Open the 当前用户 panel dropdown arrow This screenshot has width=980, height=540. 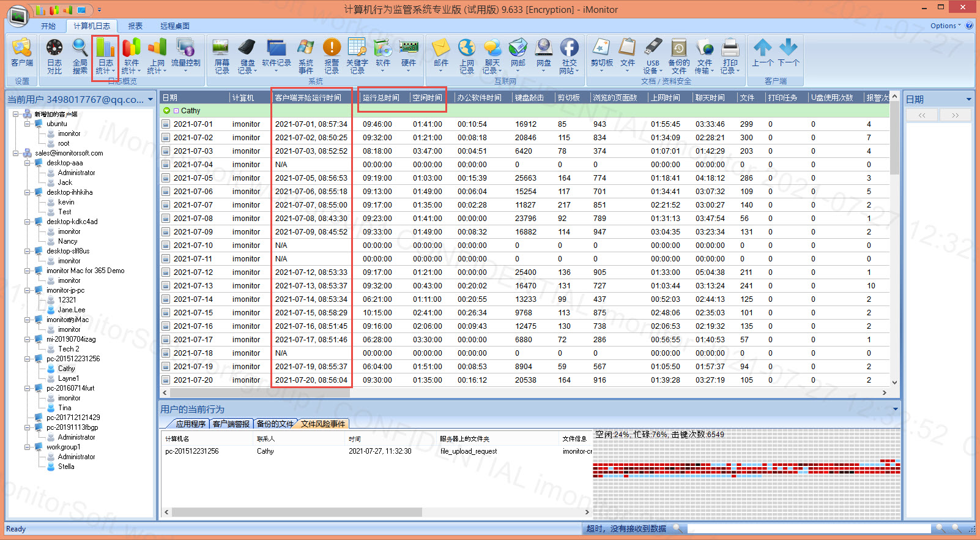(x=150, y=99)
